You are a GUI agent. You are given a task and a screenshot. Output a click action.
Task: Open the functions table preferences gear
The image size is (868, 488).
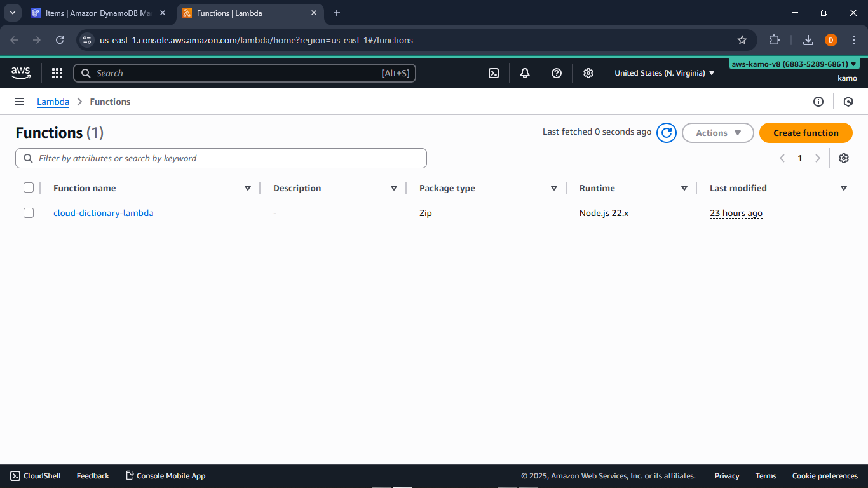click(843, 158)
